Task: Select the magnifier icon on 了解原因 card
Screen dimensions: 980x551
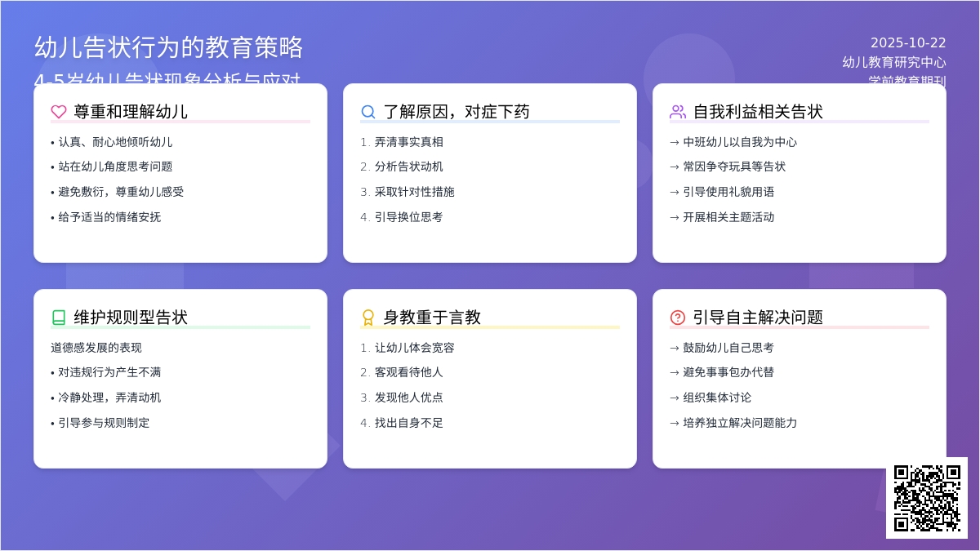Action: click(367, 112)
